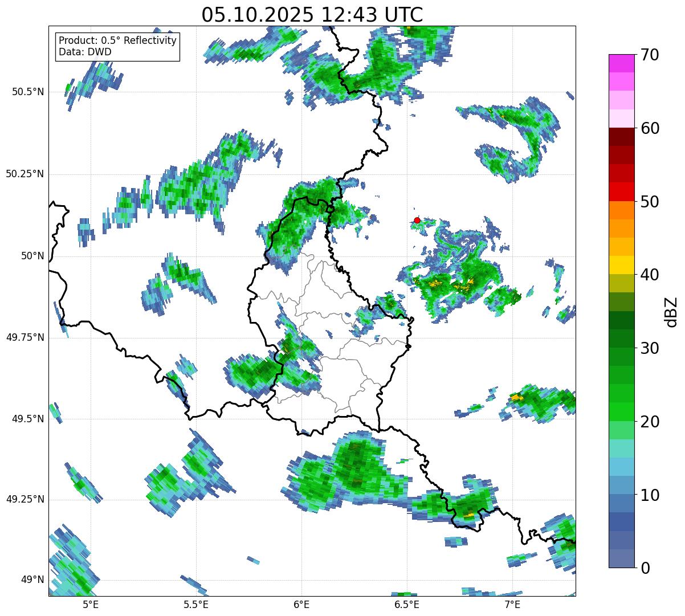
Task: Click the 0 colorbar tick label
Action: [x=645, y=568]
